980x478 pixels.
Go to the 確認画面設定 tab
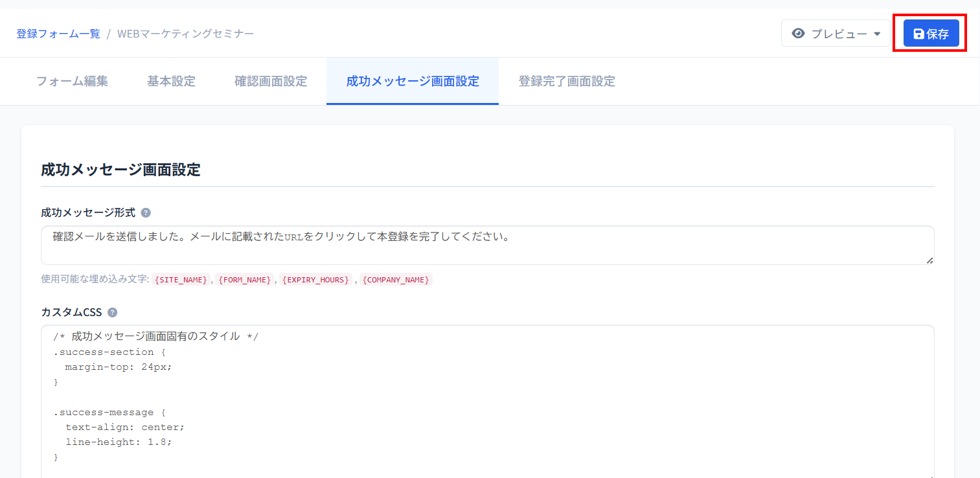pos(271,82)
